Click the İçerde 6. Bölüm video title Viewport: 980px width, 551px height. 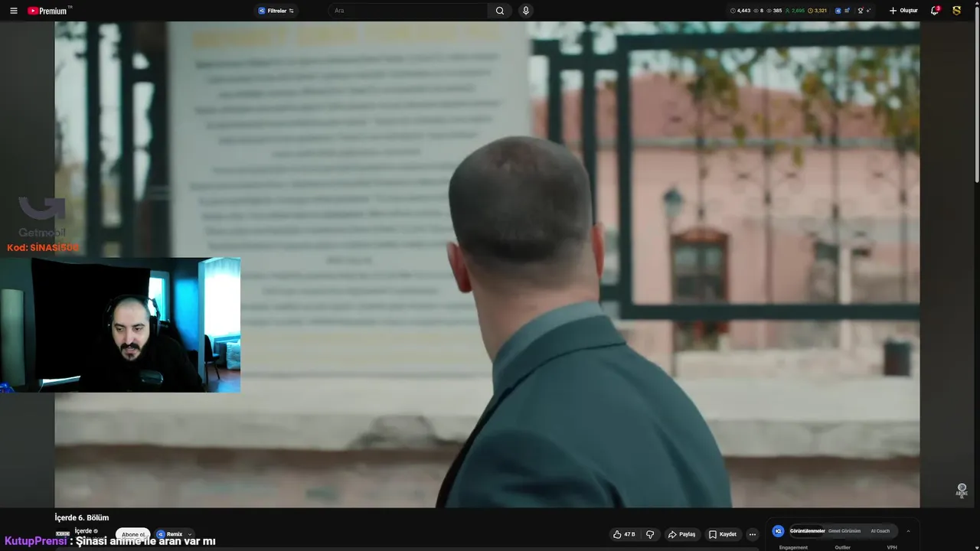[x=82, y=518]
